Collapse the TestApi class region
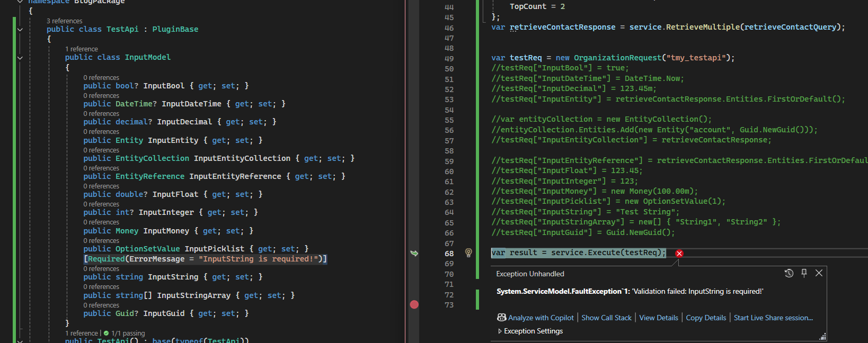Screen dimensions: 868x343 20,30
